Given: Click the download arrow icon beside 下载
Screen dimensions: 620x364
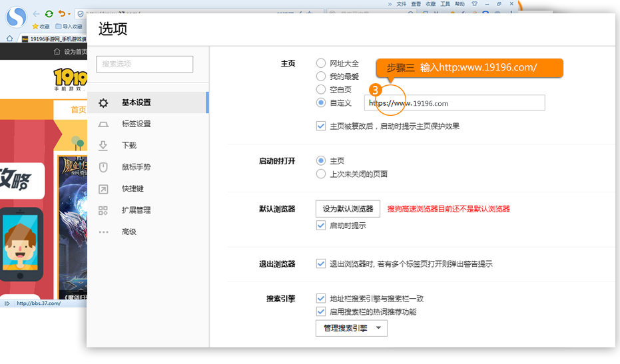Looking at the screenshot, I should click(x=103, y=145).
